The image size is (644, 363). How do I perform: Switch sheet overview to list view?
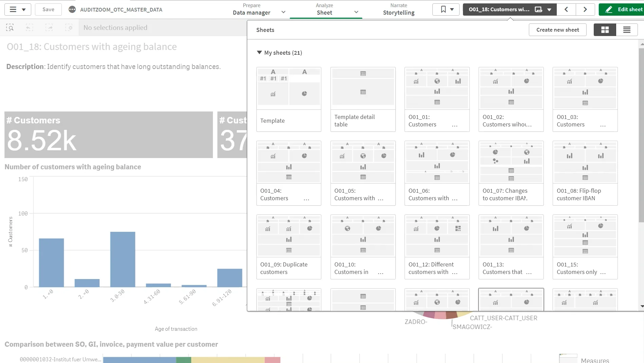click(x=627, y=30)
